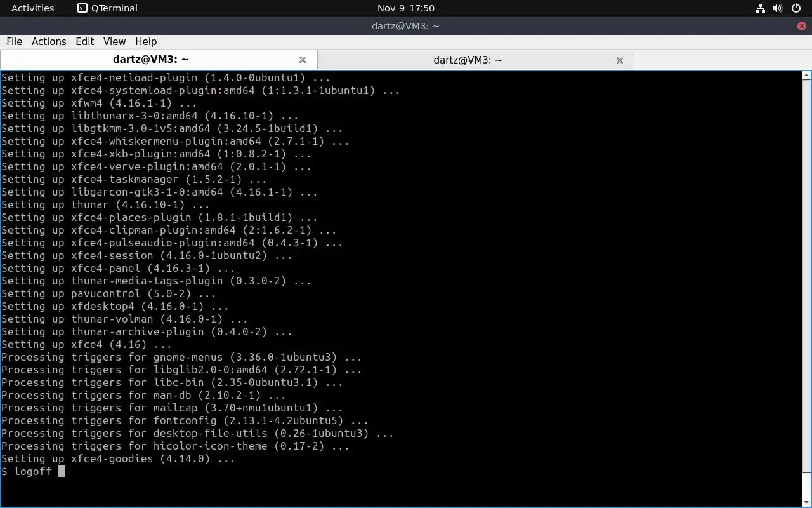This screenshot has width=812, height=508.
Task: Open the File menu
Action: [14, 41]
